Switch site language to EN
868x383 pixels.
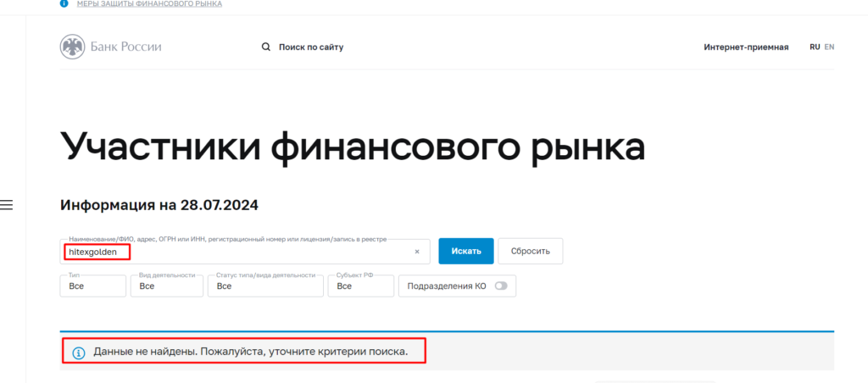[x=829, y=47]
